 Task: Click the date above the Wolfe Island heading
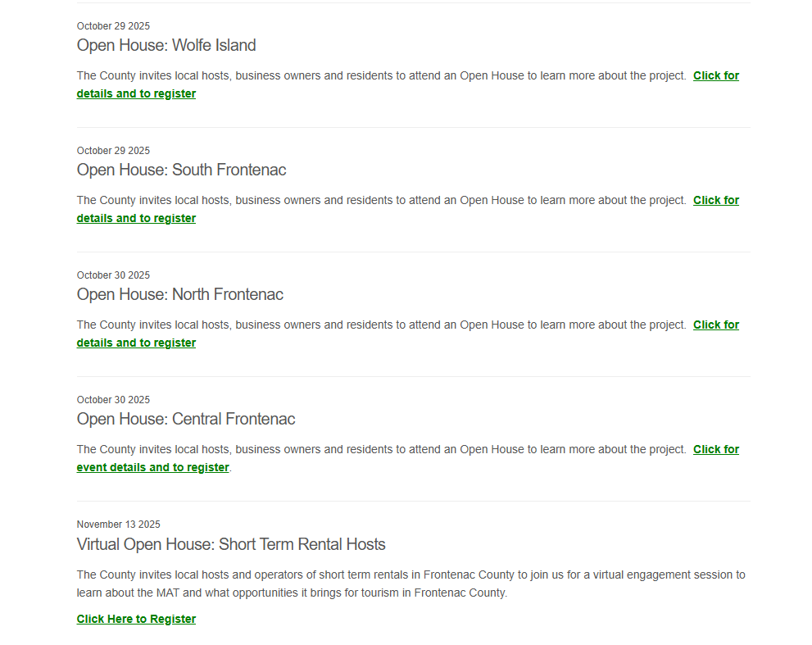pos(113,26)
